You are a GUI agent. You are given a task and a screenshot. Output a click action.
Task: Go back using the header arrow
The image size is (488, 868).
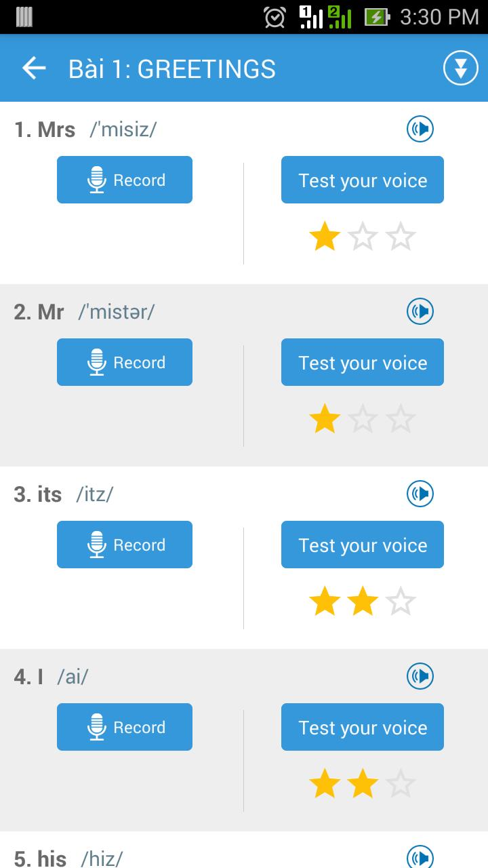[34, 68]
